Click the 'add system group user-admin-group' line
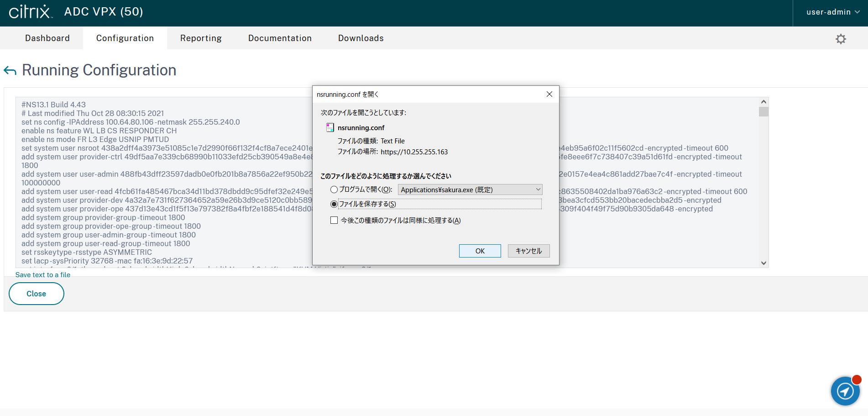 tap(109, 235)
